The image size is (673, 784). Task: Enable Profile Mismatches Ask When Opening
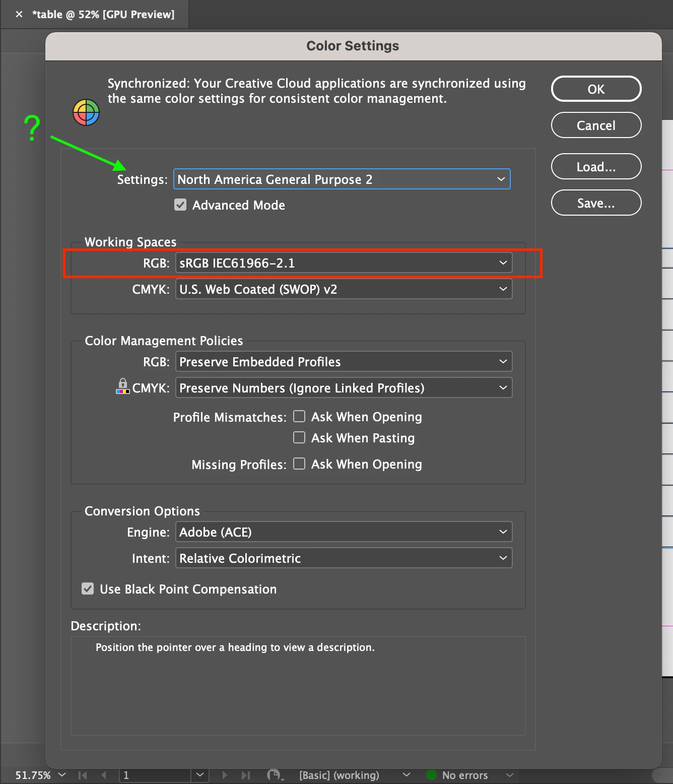[299, 416]
